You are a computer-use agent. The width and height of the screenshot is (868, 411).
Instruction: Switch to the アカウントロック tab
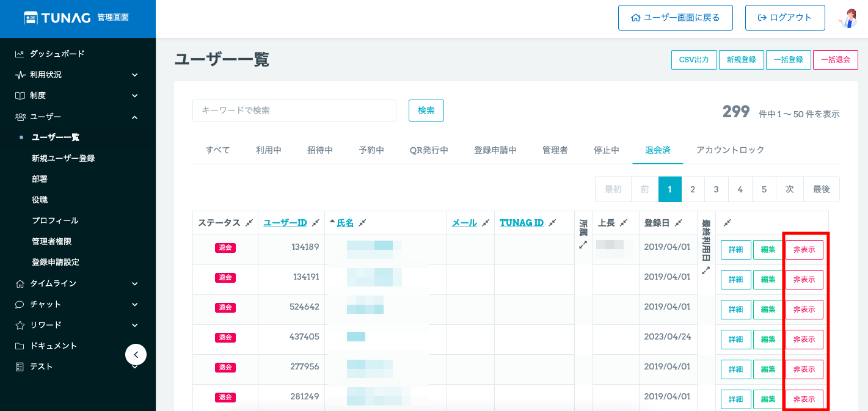(x=730, y=150)
